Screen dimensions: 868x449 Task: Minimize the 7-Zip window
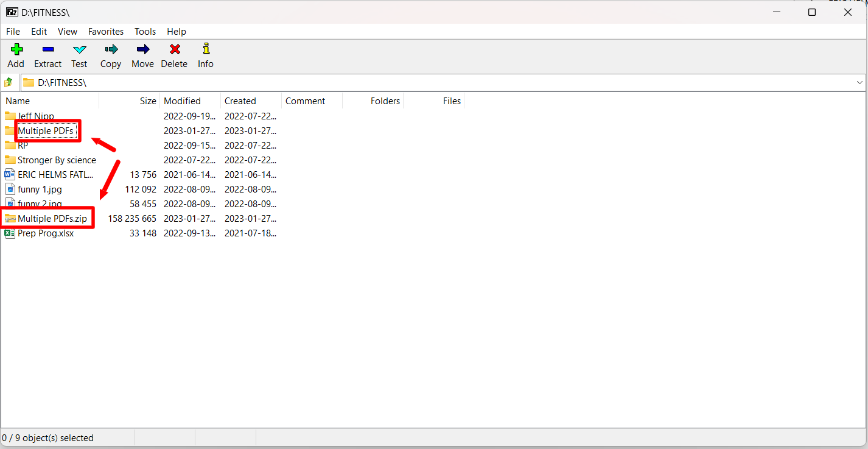776,12
